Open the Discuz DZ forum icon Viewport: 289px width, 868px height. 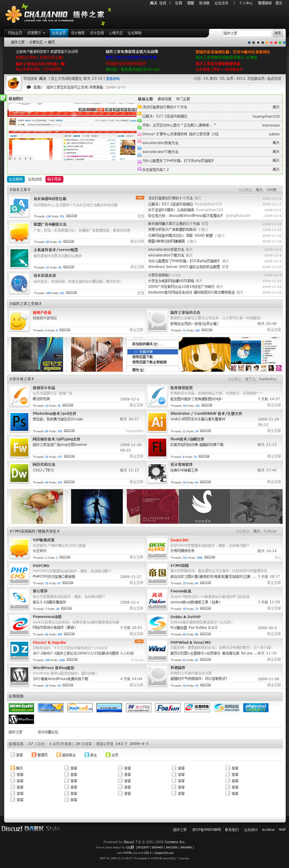19,650
